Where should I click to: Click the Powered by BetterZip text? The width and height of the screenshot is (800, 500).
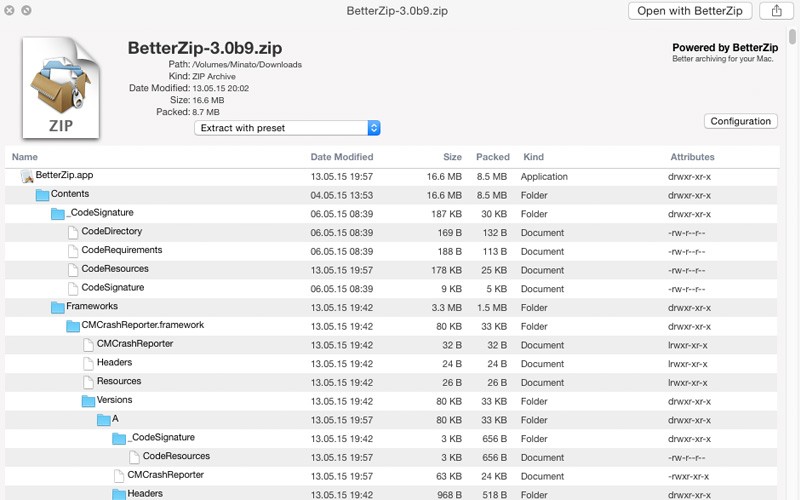(x=725, y=47)
